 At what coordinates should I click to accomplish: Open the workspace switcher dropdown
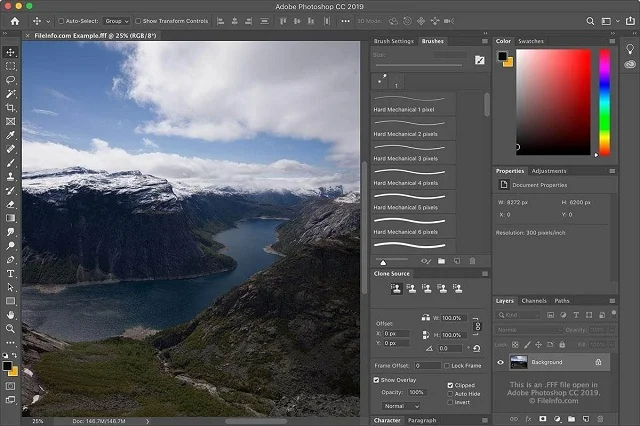coord(610,21)
